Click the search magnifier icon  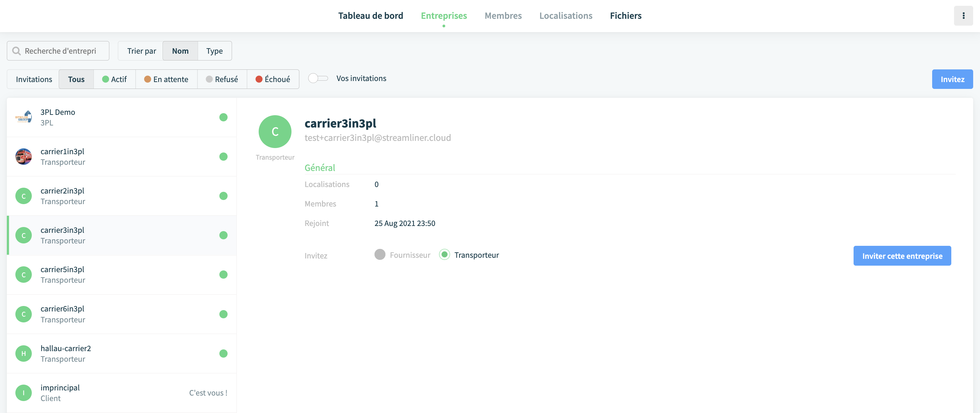(16, 51)
